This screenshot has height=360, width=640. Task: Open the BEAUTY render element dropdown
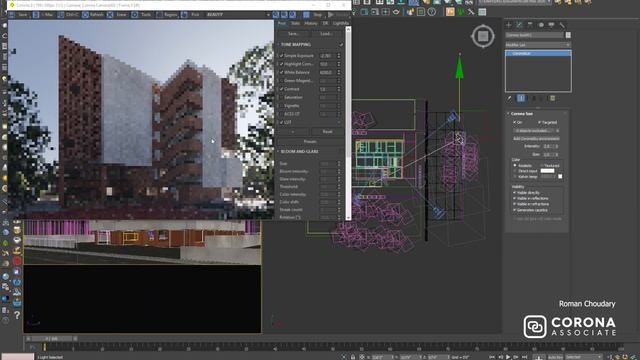pos(238,15)
